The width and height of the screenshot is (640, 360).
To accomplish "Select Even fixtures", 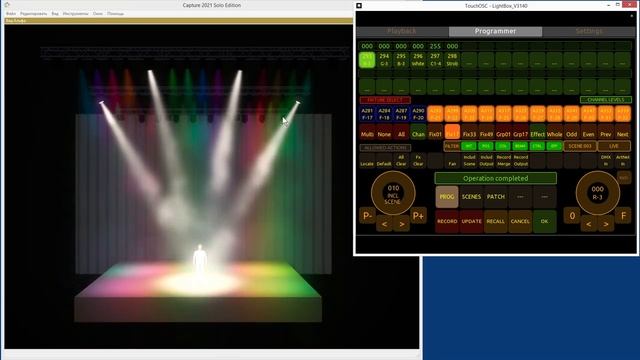I will point(589,133).
